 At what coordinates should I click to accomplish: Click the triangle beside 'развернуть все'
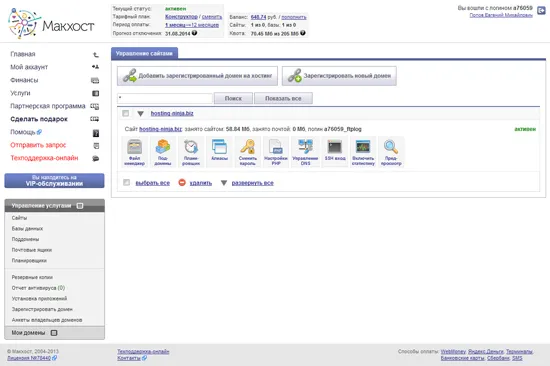point(224,183)
